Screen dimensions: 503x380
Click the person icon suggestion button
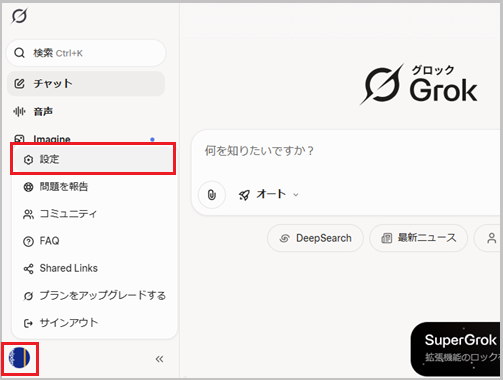coord(488,238)
